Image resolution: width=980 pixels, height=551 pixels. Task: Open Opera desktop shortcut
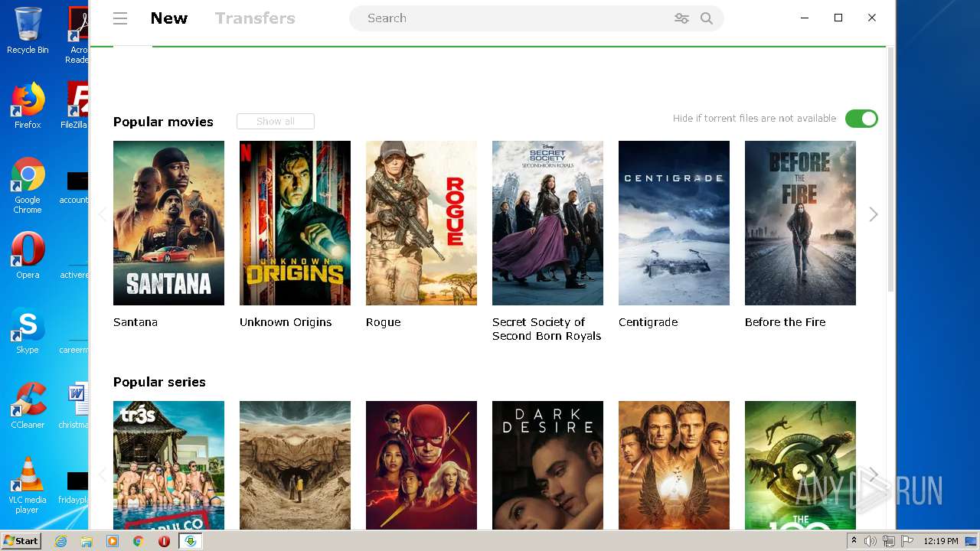click(x=28, y=255)
